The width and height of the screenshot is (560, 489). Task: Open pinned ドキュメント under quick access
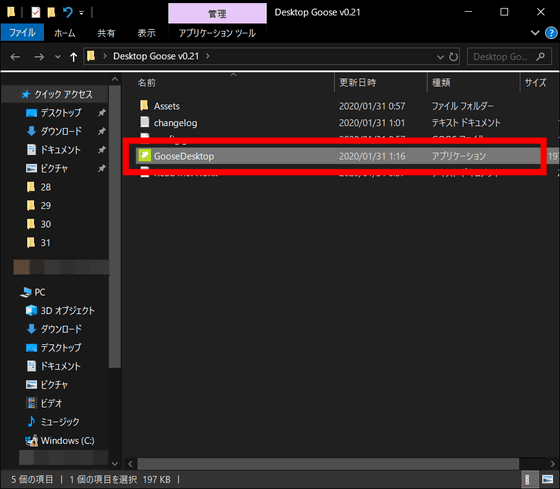pos(60,150)
